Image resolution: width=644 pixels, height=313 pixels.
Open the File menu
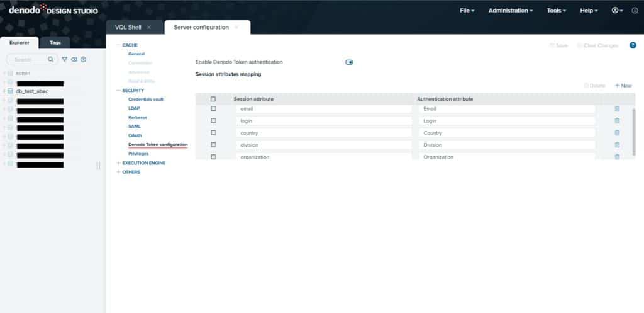click(x=467, y=11)
